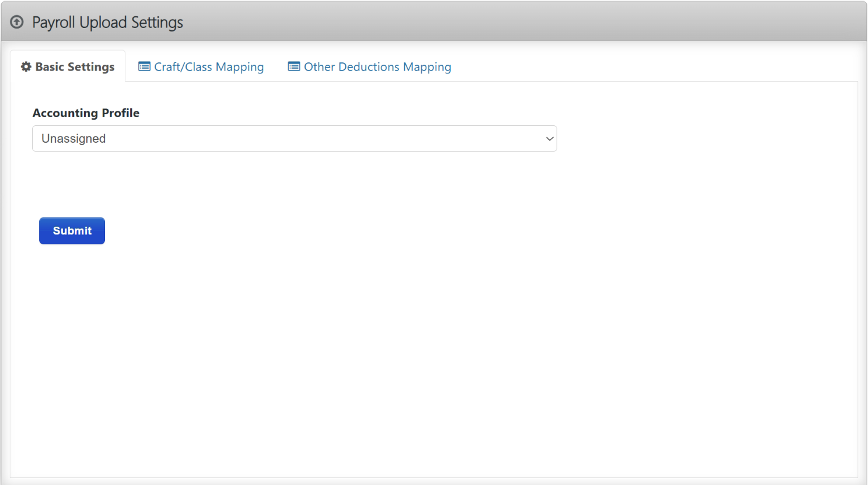The width and height of the screenshot is (868, 485).
Task: Select the circled arrow next to Payroll Upload Settings
Action: [x=16, y=22]
